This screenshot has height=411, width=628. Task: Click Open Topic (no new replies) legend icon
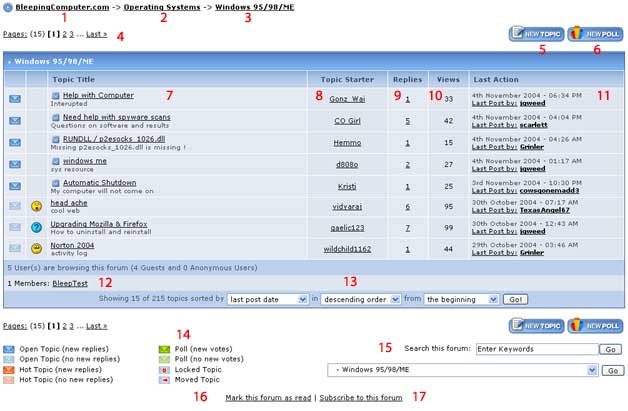click(9, 359)
